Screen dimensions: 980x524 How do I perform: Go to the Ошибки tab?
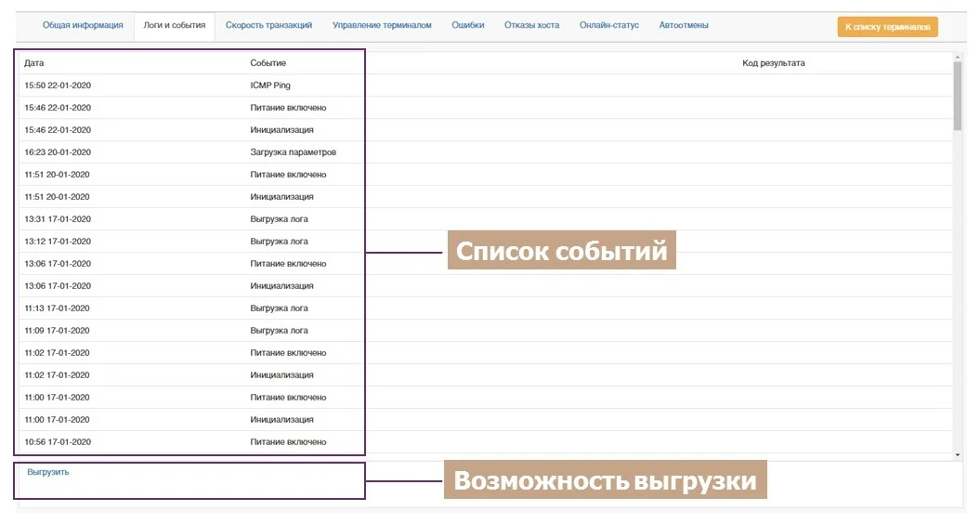click(468, 26)
